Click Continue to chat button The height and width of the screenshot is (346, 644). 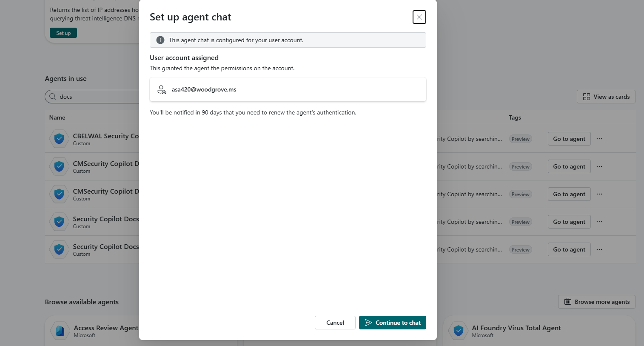point(392,323)
